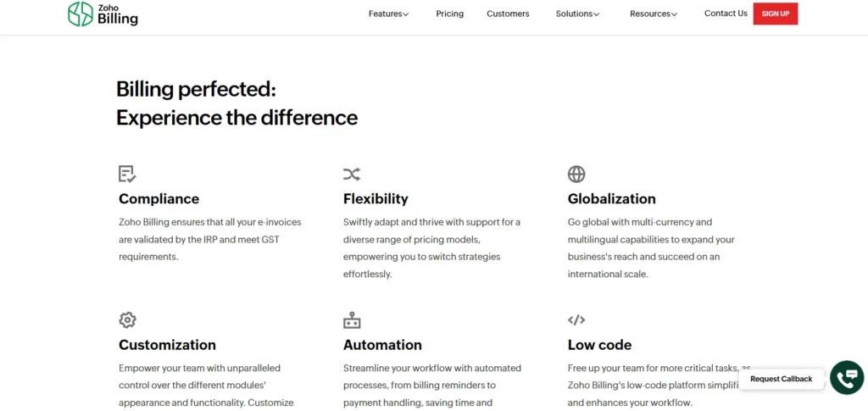Open the Customers page
Viewport: 868px width, 411px height.
508,14
